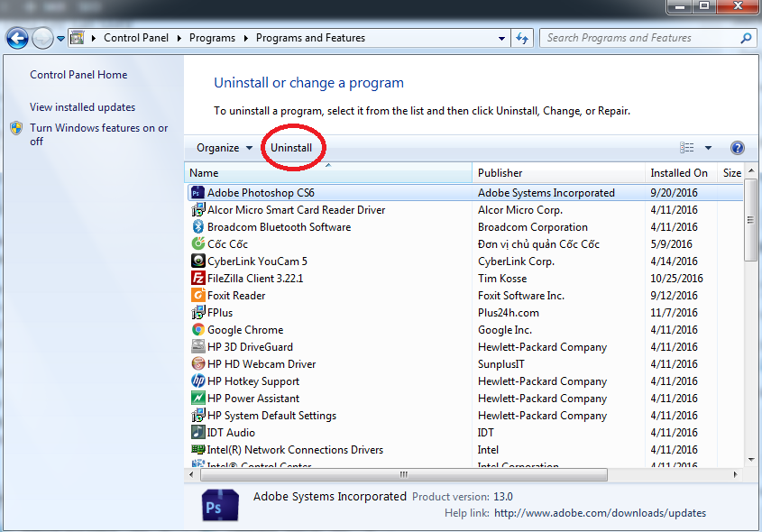Open the help question mark icon

(737, 148)
